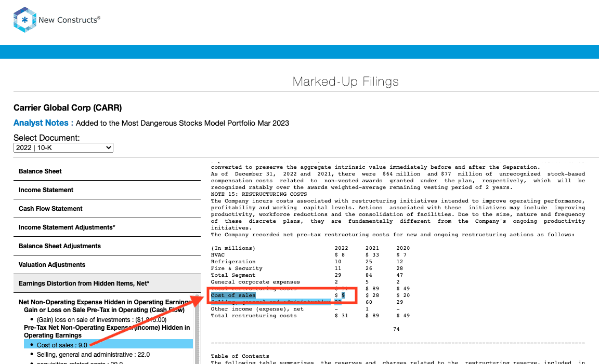
Task: Click the Cost of sales 2021 value '$ 28'
Action: (x=372, y=295)
